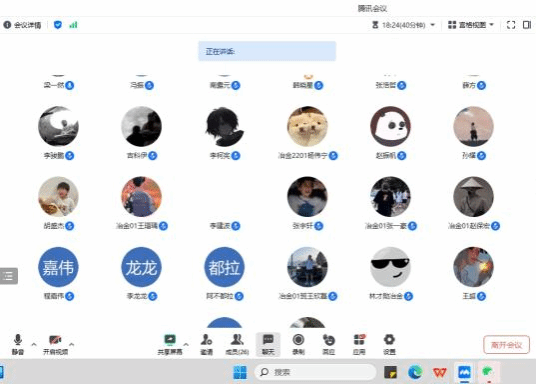Click the blue security shield icon

coord(58,25)
